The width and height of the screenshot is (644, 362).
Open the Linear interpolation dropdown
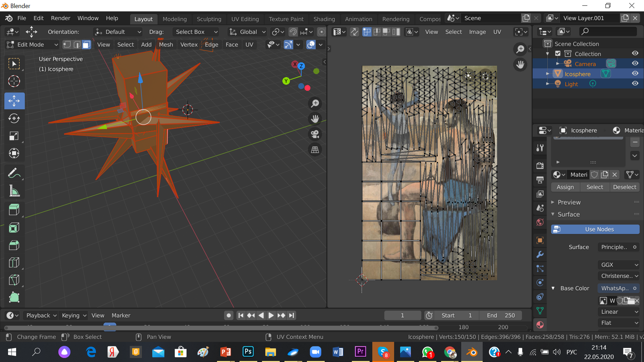point(619,311)
